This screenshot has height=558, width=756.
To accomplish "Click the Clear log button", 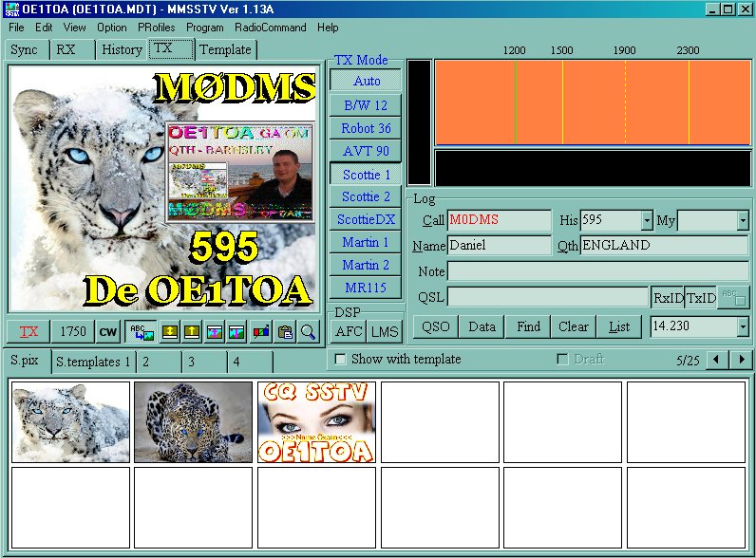I will point(573,327).
